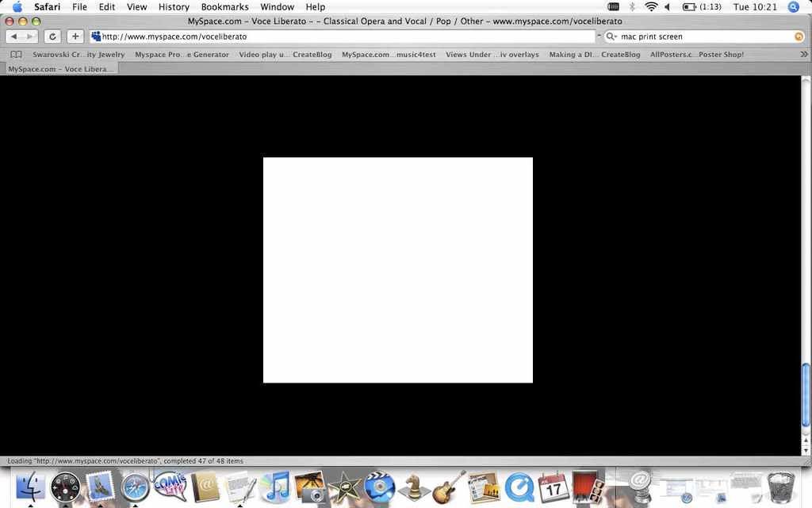This screenshot has width=812, height=508.
Task: Go back using the back arrow
Action: [x=14, y=37]
